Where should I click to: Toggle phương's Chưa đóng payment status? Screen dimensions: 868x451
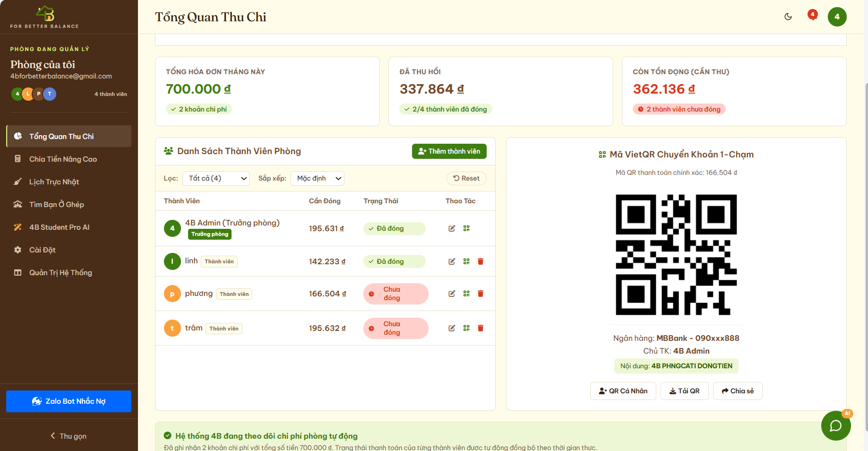(x=395, y=294)
